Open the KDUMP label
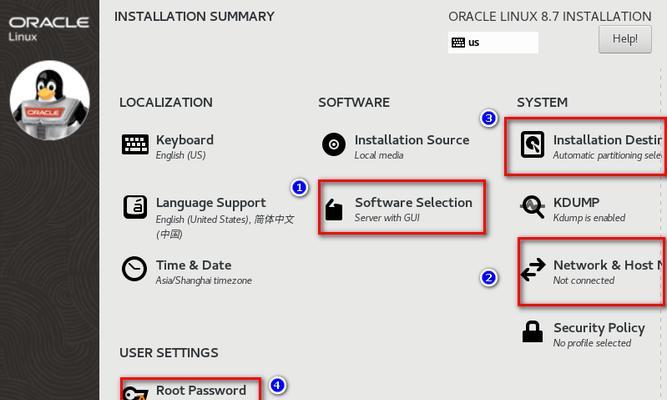 pyautogui.click(x=576, y=202)
